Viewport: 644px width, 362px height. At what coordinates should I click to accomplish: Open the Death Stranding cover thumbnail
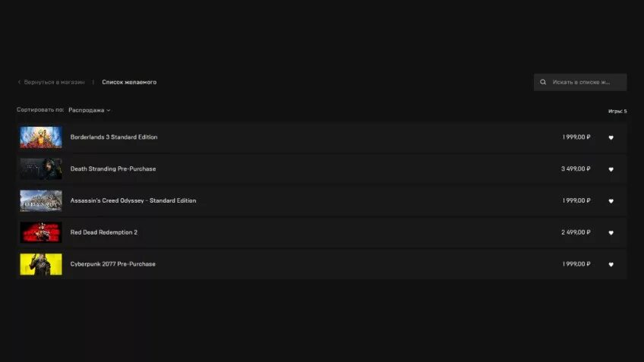41,168
